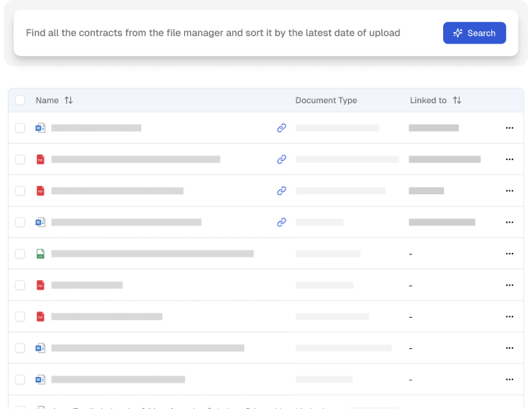Screen dimensions: 532x409
Task: Check the seventh row's checkbox
Action: (20, 317)
